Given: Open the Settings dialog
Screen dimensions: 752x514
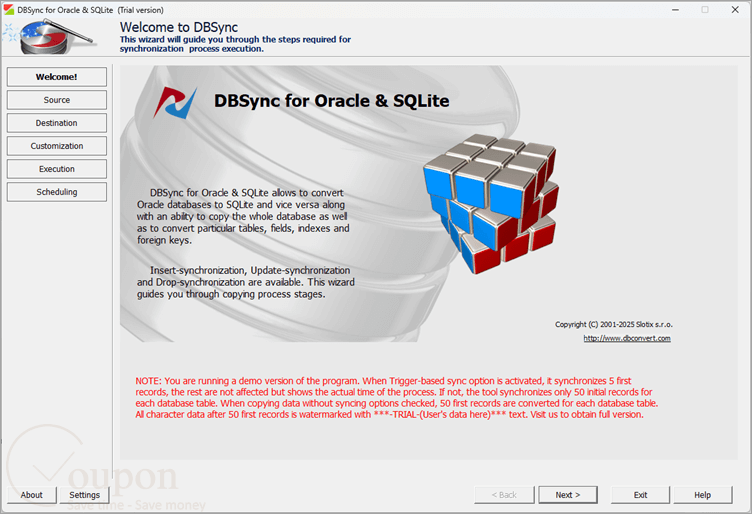Looking at the screenshot, I should (x=84, y=495).
